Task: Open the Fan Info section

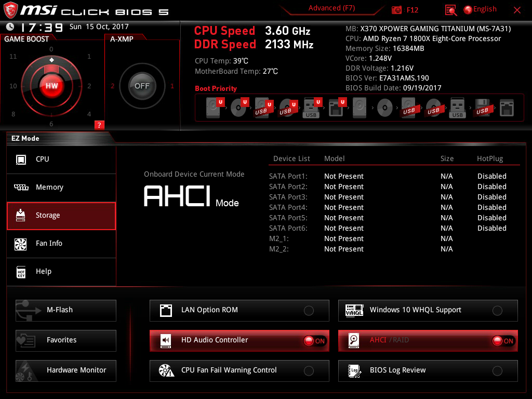Action: point(61,244)
